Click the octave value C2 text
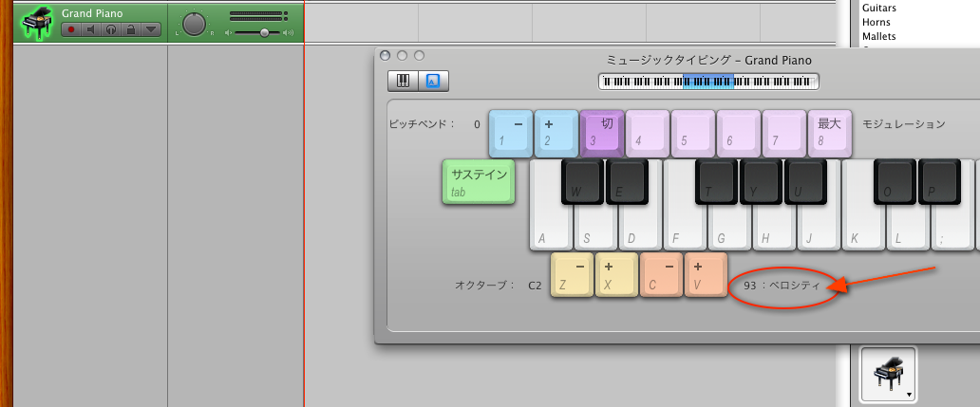 (x=535, y=286)
